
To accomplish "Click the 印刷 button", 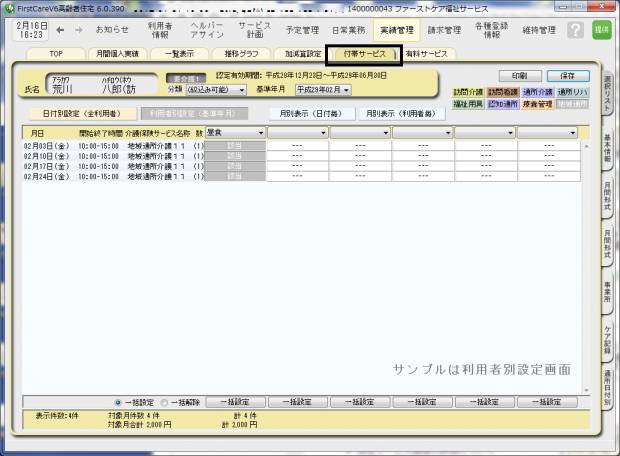I will tap(520, 75).
